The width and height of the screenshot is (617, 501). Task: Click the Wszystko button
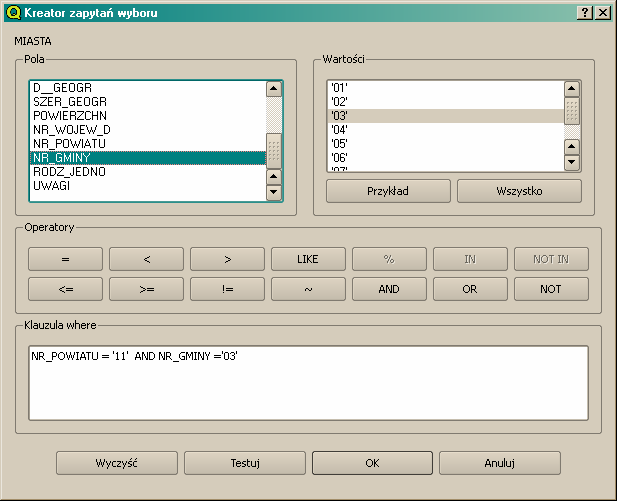pos(519,191)
